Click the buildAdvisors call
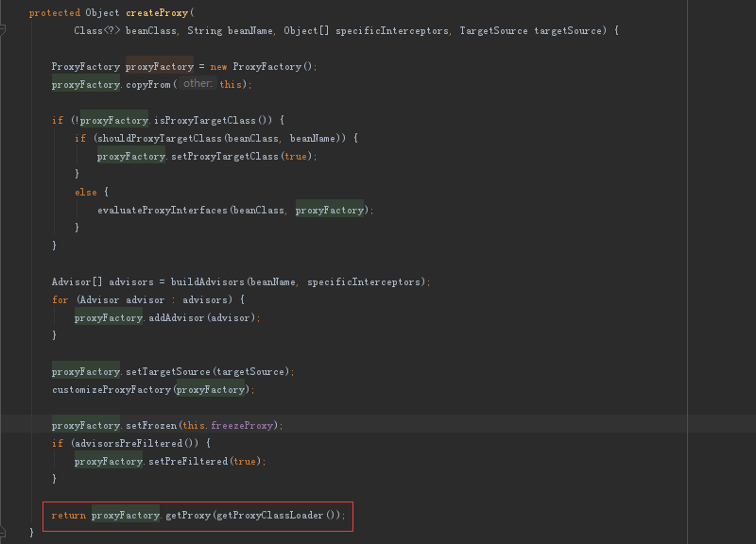Screen dimensions: 756x544 point(207,282)
